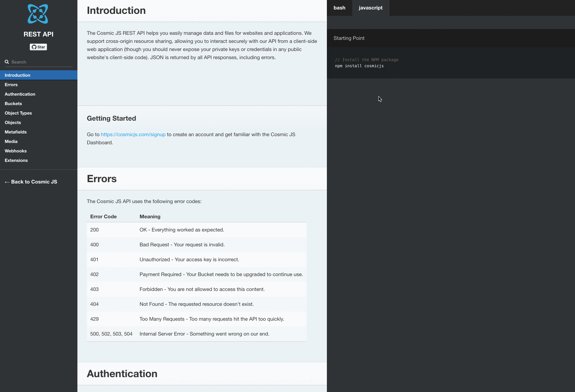Click the error codes intro sentence
The image size is (575, 392).
click(144, 201)
